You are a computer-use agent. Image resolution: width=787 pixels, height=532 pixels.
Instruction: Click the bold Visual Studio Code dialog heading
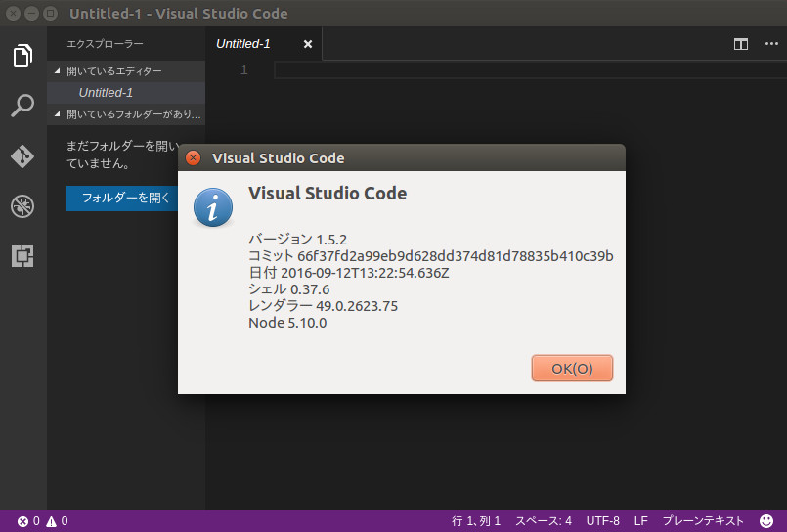(328, 194)
